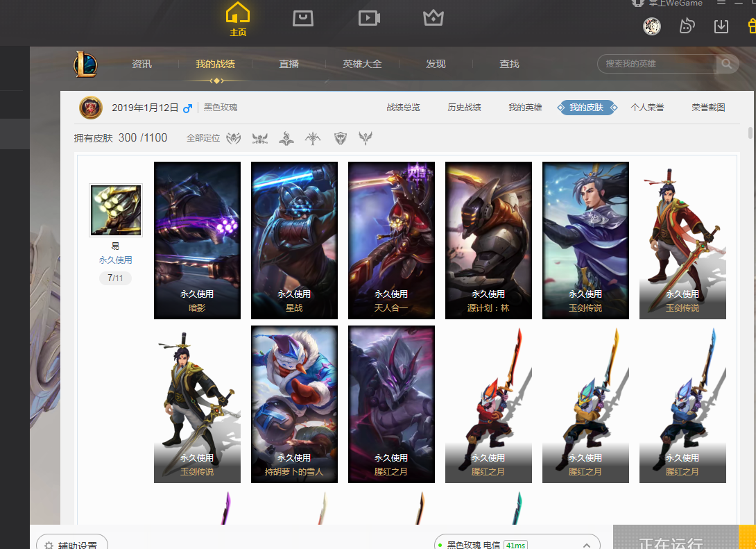Image resolution: width=756 pixels, height=549 pixels.
Task: Click the 搜索我的英雄 search field
Action: pyautogui.click(x=657, y=64)
